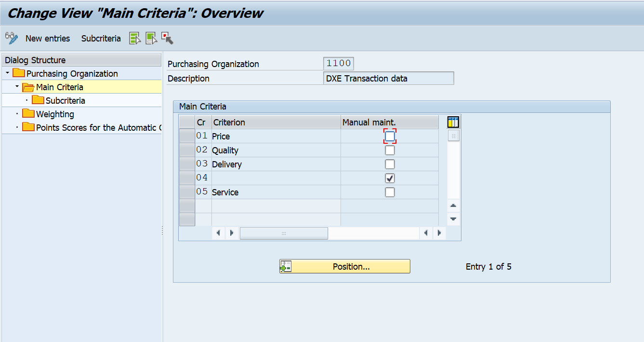Click the New entries button
This screenshot has height=342, width=644.
click(48, 39)
